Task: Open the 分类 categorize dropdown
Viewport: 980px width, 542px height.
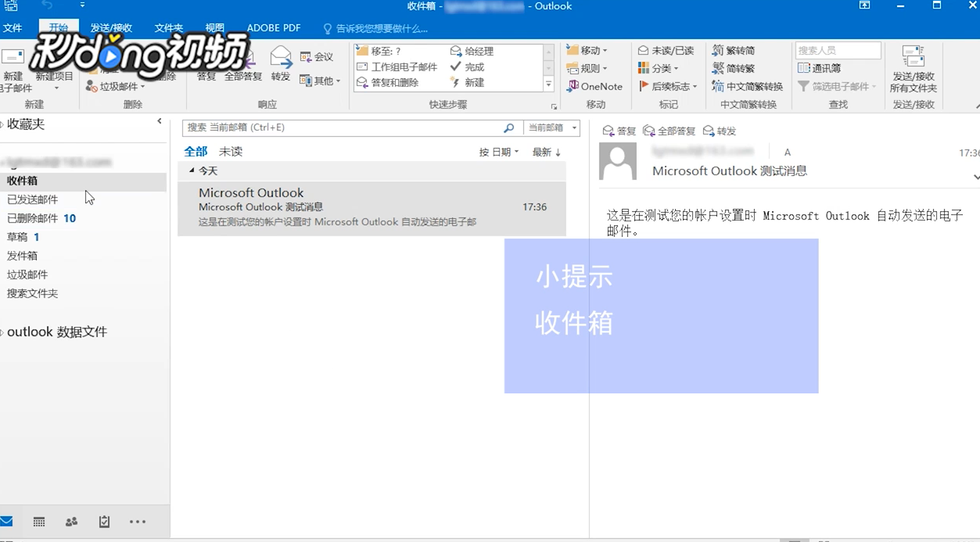Action: 659,68
